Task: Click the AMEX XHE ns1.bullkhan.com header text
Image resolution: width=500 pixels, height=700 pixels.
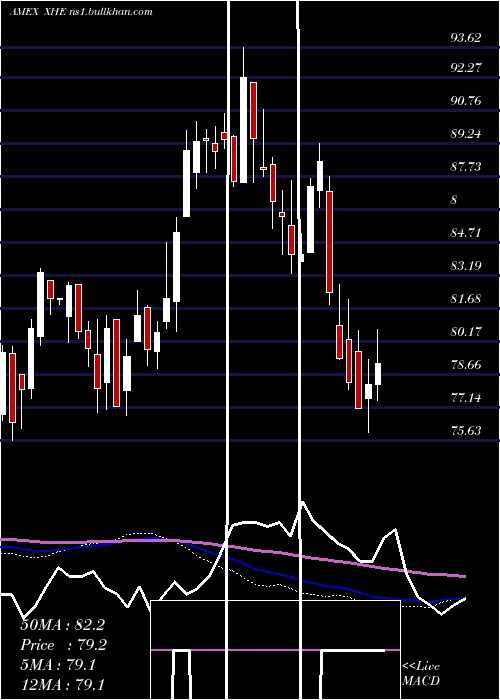Action: coord(81,12)
